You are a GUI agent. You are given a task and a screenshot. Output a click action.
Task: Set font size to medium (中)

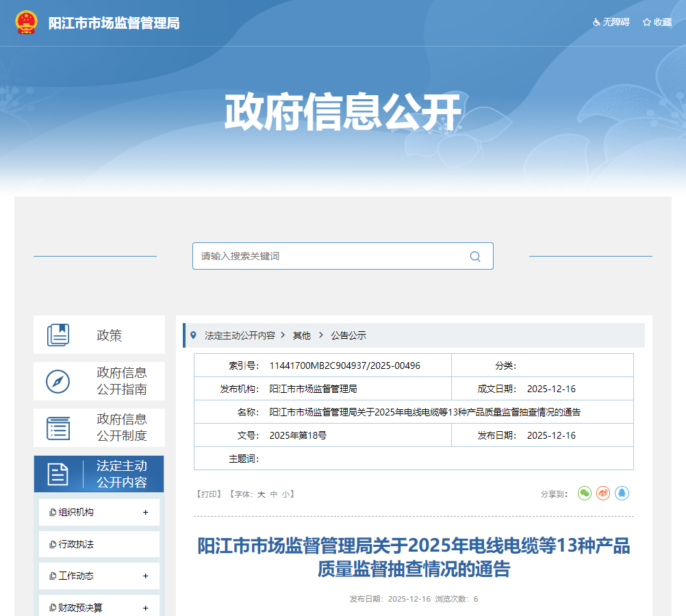[x=274, y=494]
